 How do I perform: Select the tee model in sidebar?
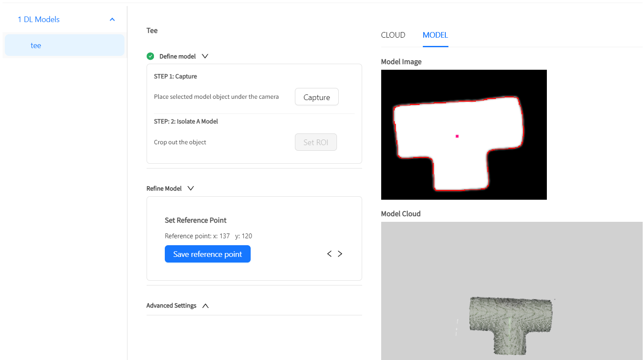click(x=65, y=45)
